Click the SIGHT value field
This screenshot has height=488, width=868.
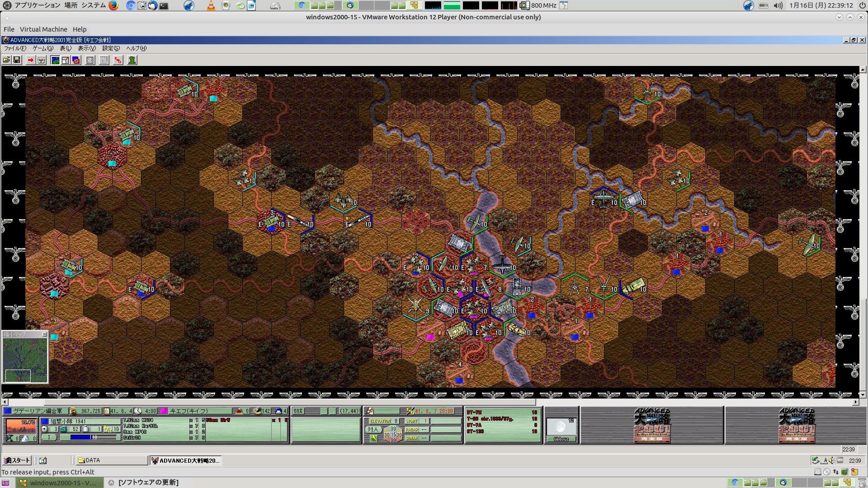425,421
